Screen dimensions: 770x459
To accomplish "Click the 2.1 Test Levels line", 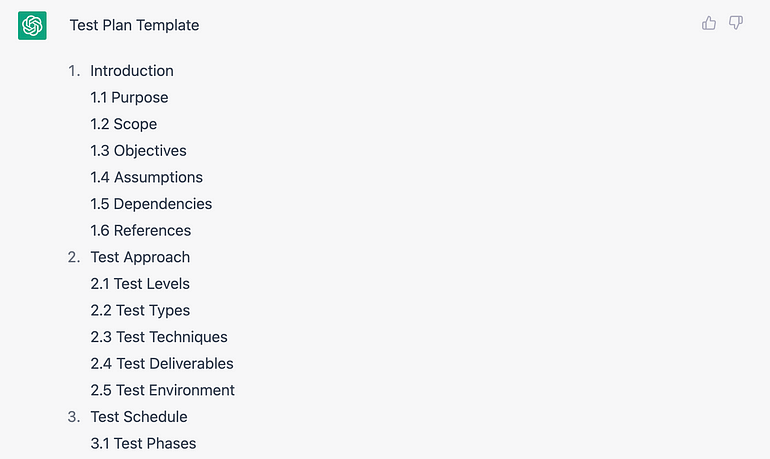I will pyautogui.click(x=140, y=283).
